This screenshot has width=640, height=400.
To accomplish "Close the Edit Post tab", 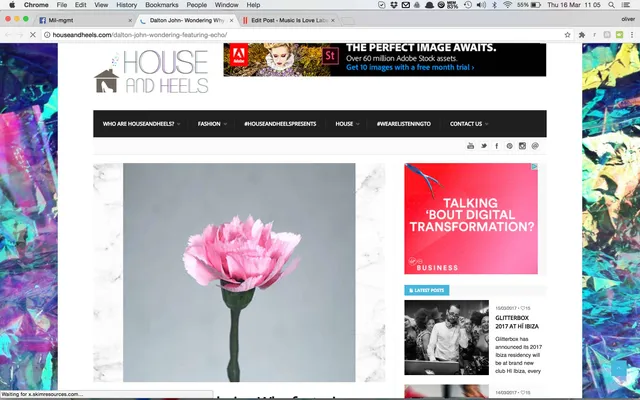I will (333, 20).
